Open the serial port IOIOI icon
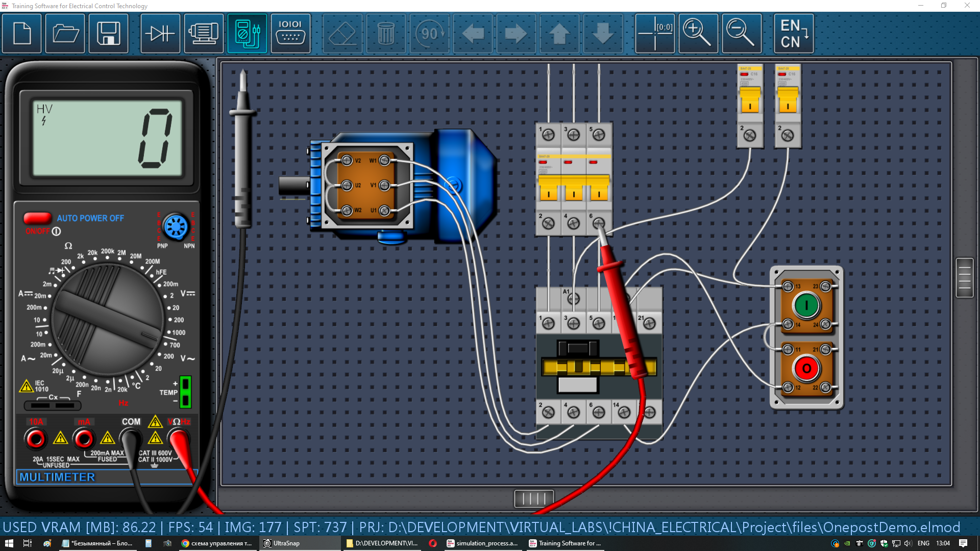The width and height of the screenshot is (980, 551). click(x=290, y=34)
